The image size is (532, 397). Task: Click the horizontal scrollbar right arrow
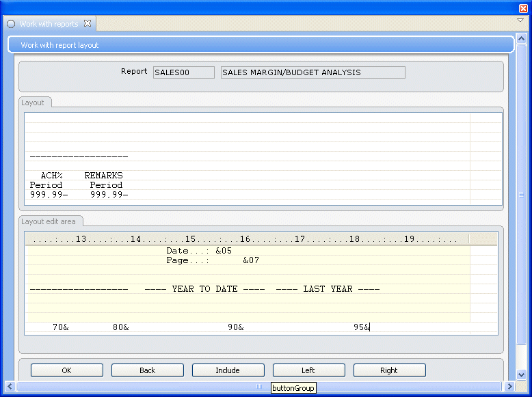tap(510, 387)
